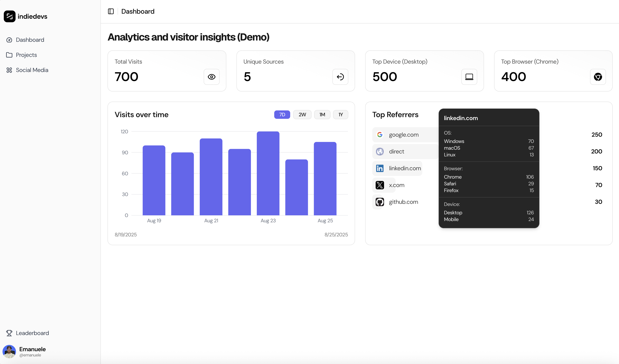
Task: Toggle the sidebar panel icon
Action: point(111,11)
